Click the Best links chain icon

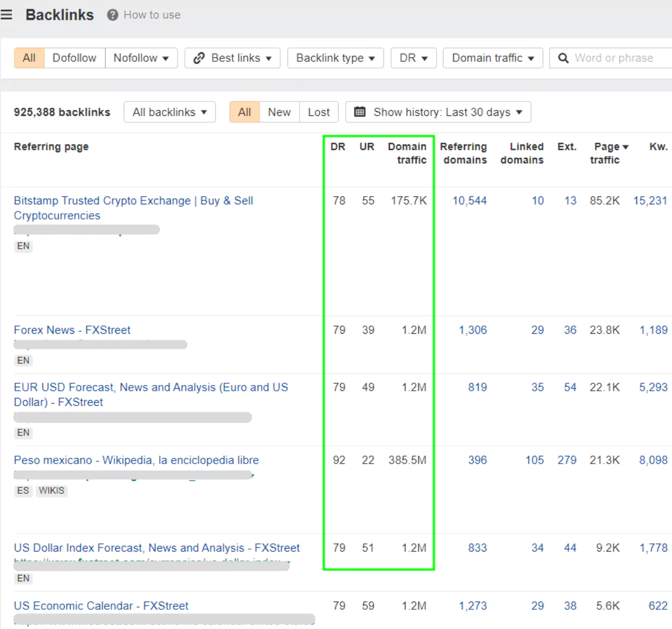(x=199, y=58)
